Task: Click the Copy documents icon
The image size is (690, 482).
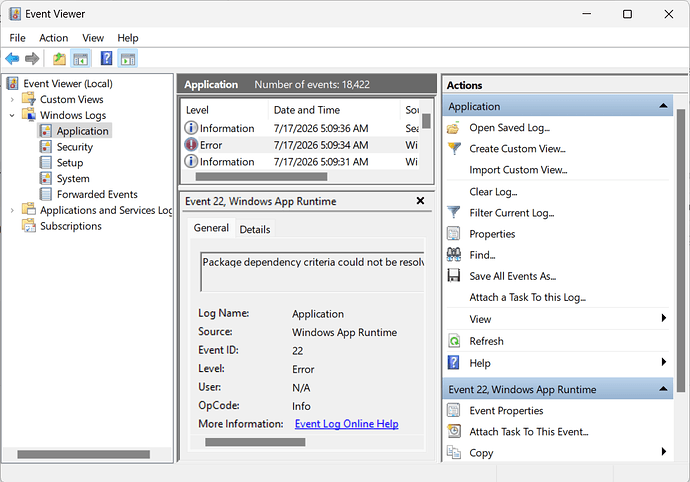Action: (x=454, y=452)
